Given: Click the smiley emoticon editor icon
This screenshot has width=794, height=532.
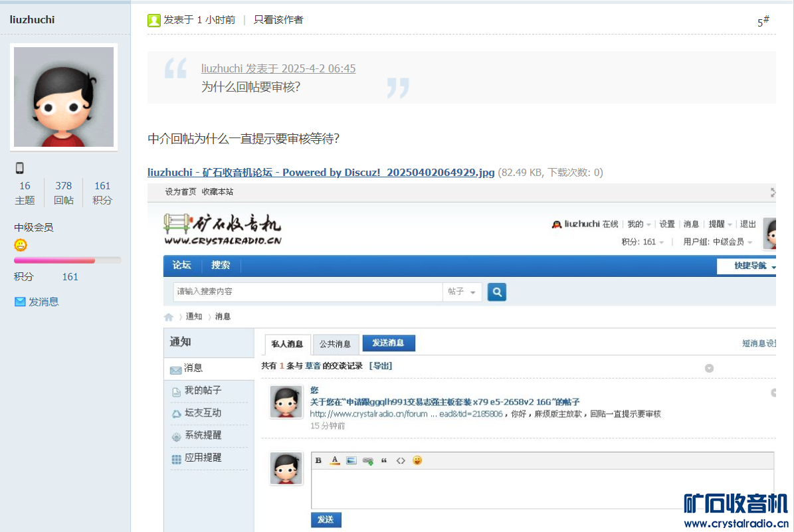Looking at the screenshot, I should tap(417, 460).
